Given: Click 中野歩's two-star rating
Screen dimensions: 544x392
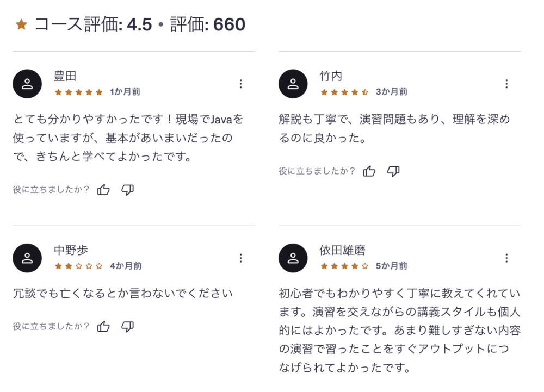Looking at the screenshot, I should point(78,266).
